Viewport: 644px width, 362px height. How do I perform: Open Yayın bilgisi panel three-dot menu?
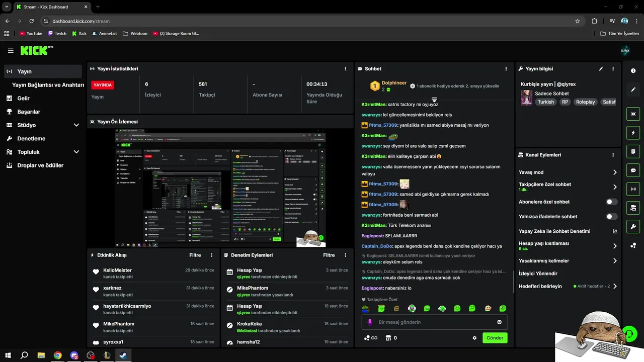point(613,69)
